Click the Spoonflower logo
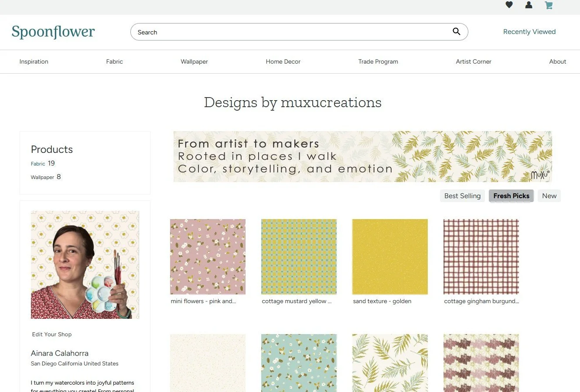The height and width of the screenshot is (392, 580). click(x=53, y=32)
